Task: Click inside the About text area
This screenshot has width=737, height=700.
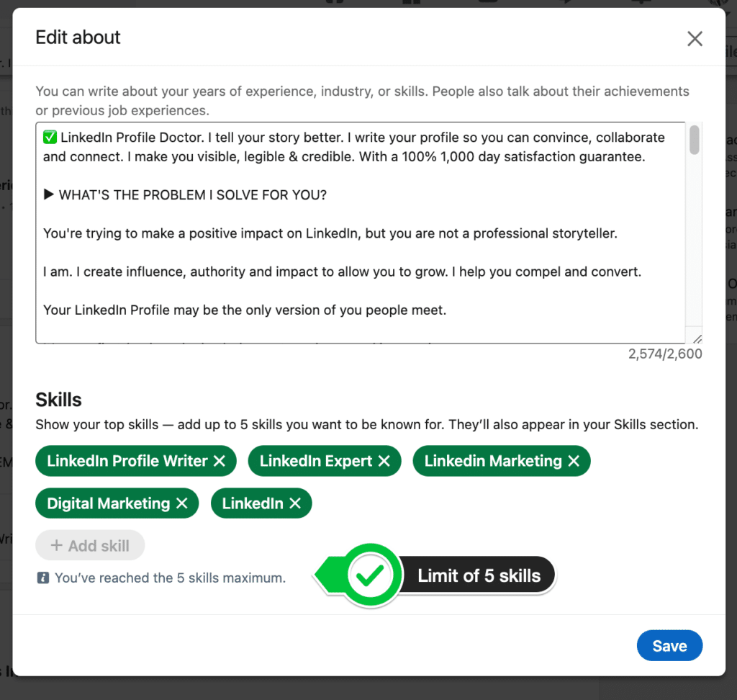Action: (x=360, y=230)
